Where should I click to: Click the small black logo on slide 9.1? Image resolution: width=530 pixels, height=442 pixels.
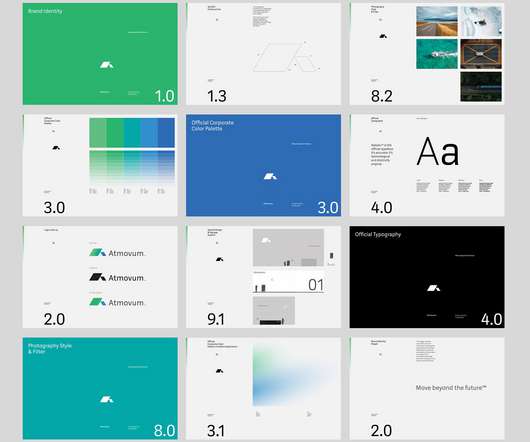click(x=219, y=259)
